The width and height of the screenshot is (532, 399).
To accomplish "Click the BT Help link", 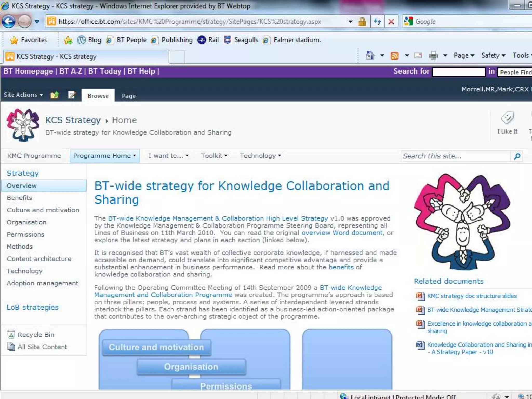I will pyautogui.click(x=141, y=71).
